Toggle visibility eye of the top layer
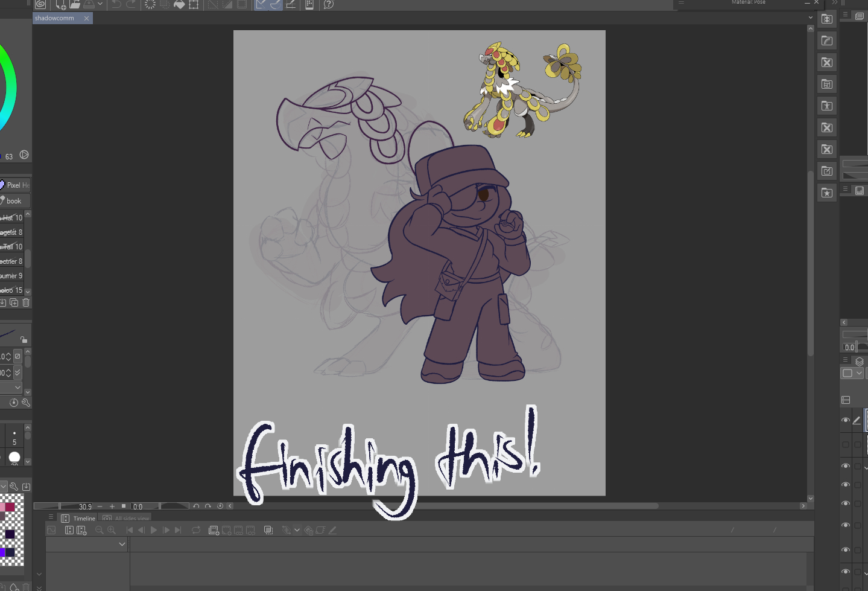 click(x=846, y=420)
